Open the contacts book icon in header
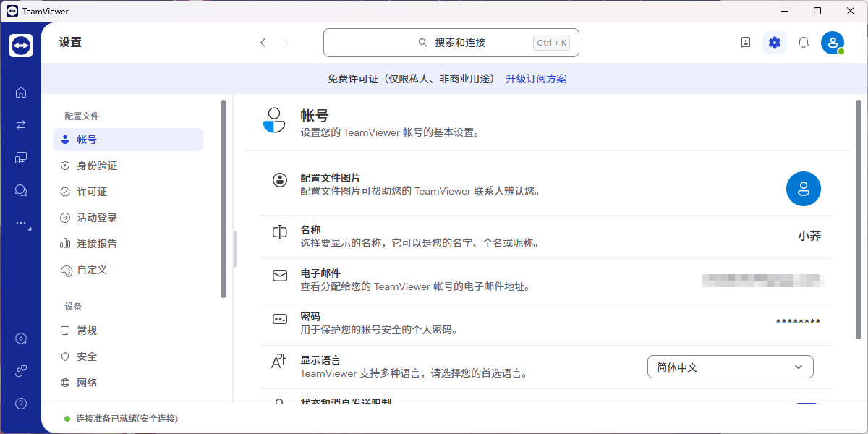 (x=746, y=43)
